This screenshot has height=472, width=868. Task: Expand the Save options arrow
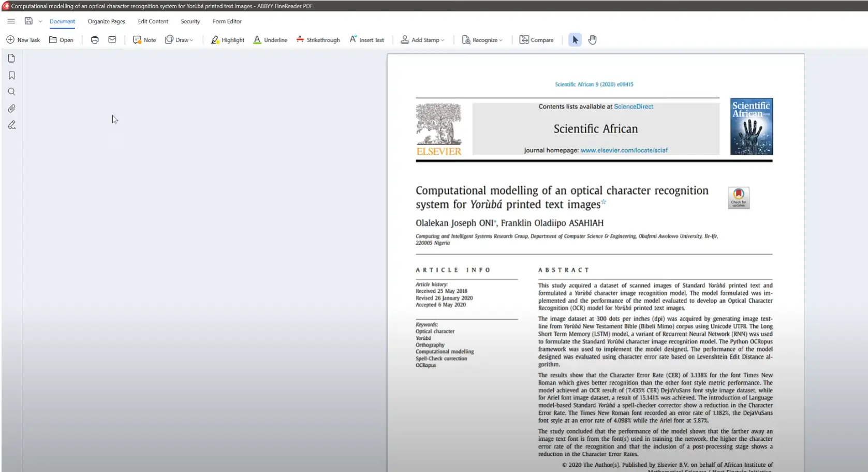coord(40,22)
